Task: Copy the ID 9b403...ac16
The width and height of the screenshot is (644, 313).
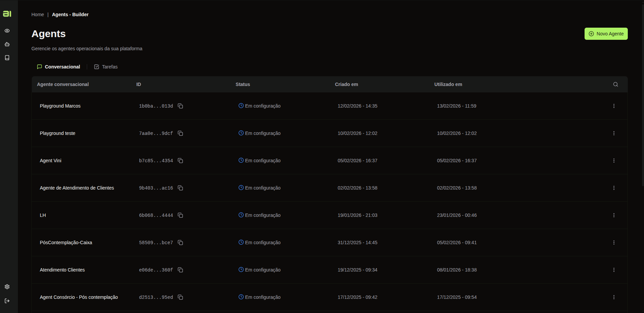Action: coord(180,188)
